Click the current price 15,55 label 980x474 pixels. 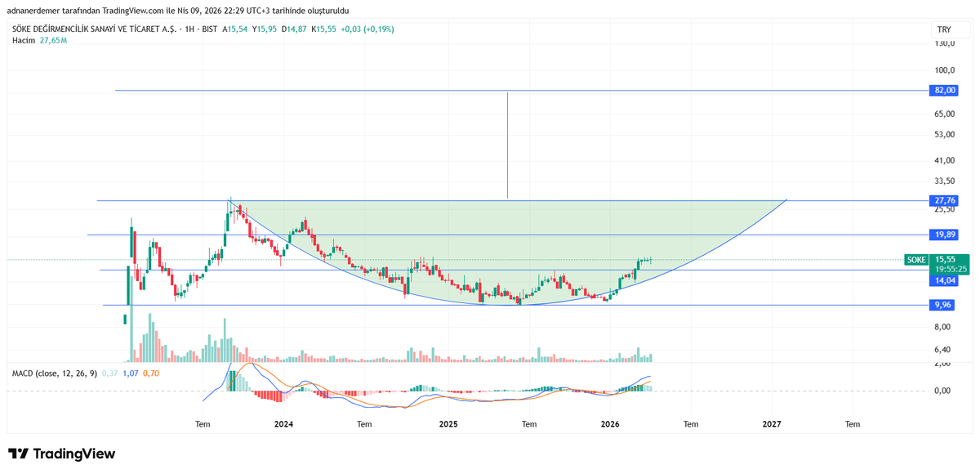click(x=946, y=259)
